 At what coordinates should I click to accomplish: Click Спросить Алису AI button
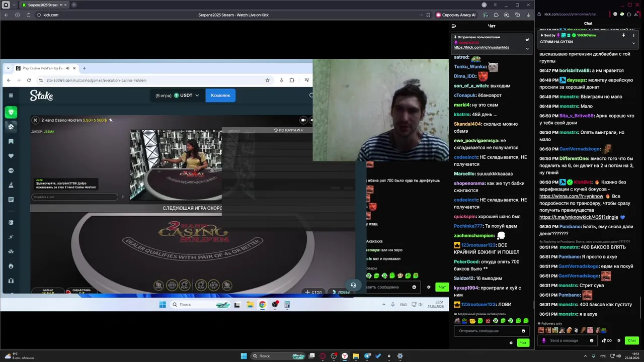pos(456,15)
